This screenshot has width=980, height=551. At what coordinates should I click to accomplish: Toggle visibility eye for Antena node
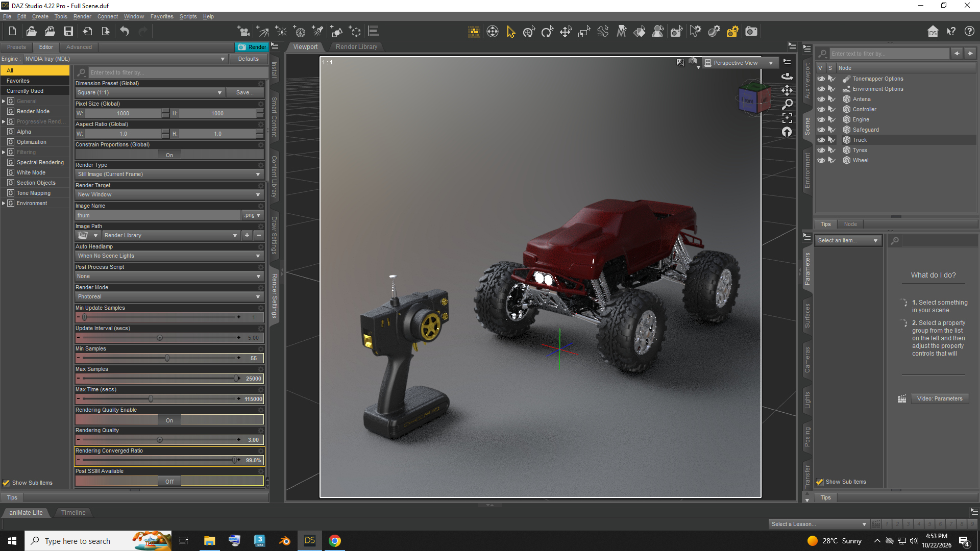tap(821, 99)
